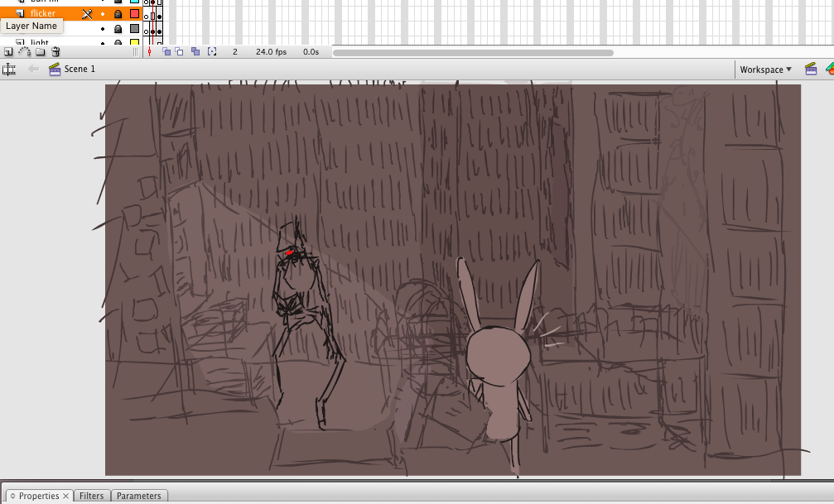Switch to the Parameters tab
Image resolution: width=834 pixels, height=504 pixels.
[x=138, y=496]
